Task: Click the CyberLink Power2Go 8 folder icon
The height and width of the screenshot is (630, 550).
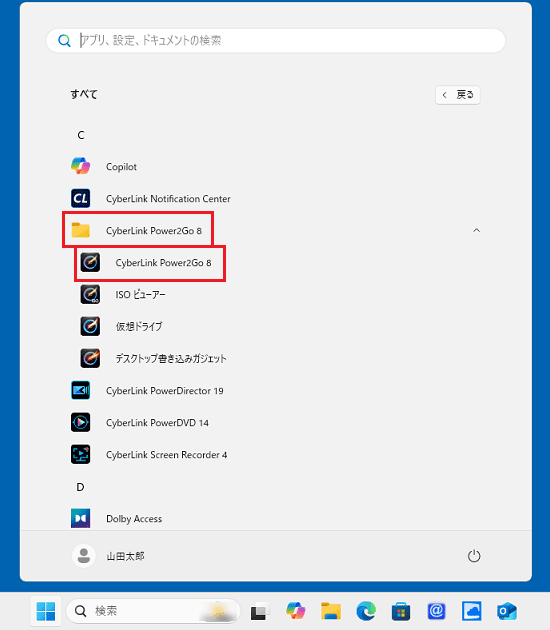Action: pos(81,230)
